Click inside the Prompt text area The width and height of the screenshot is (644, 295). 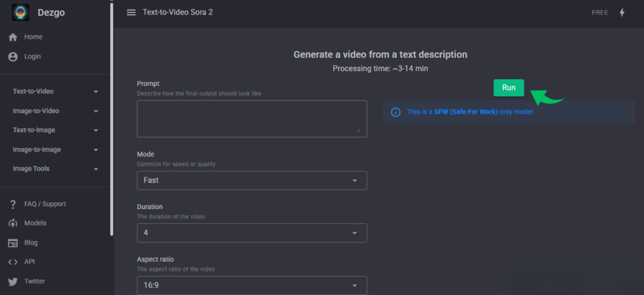pos(252,119)
